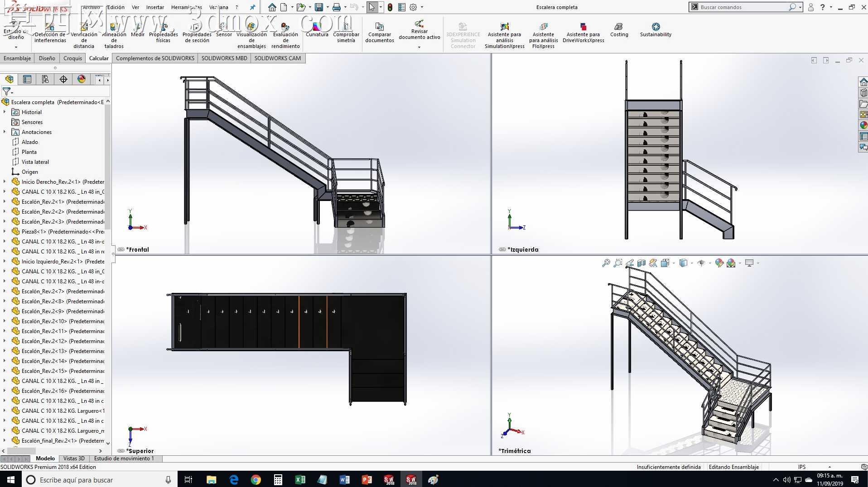Start Asistente para análisis FloXpress
The height and width of the screenshot is (487, 868).
click(x=543, y=35)
